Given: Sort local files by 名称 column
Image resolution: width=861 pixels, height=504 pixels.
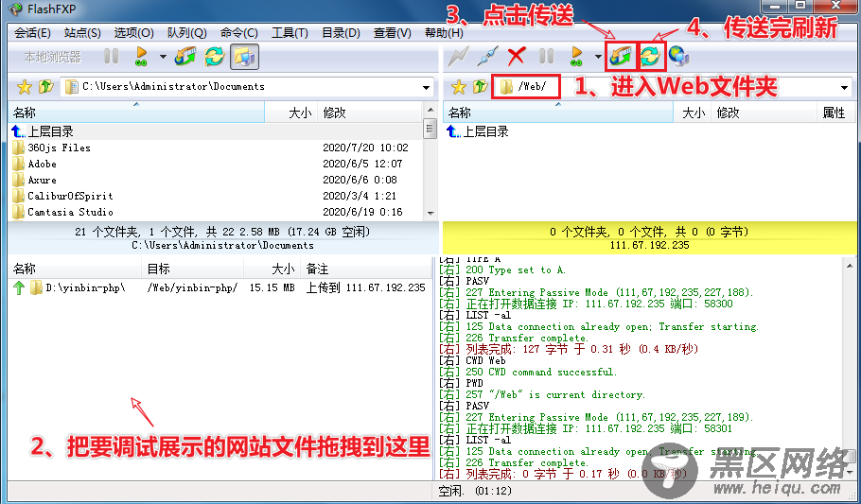Looking at the screenshot, I should point(136,113).
